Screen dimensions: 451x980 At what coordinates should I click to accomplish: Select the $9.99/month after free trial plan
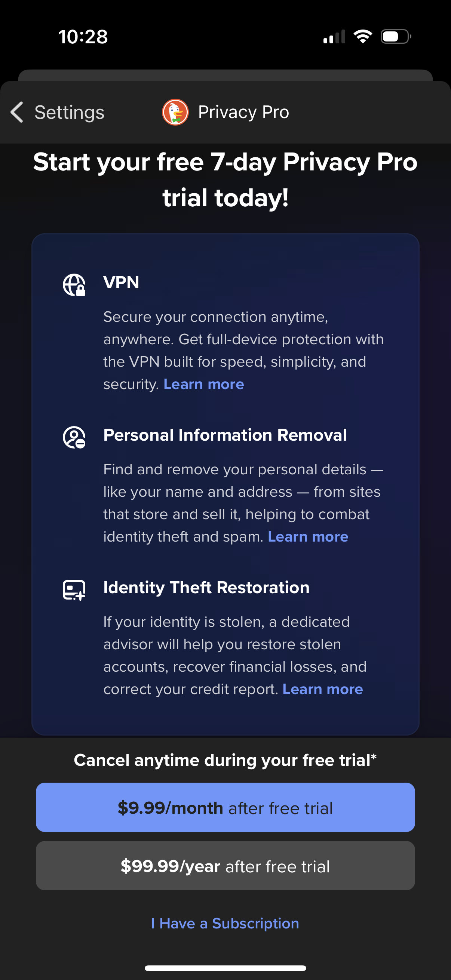point(225,807)
